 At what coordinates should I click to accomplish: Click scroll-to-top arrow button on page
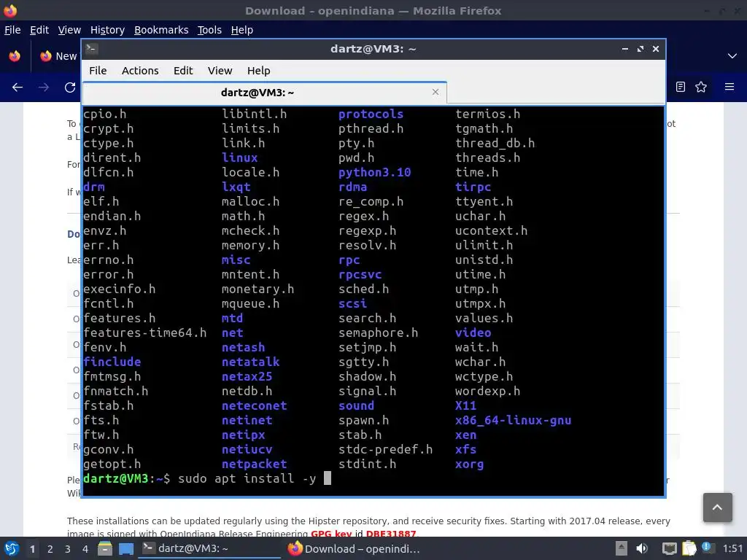718,507
